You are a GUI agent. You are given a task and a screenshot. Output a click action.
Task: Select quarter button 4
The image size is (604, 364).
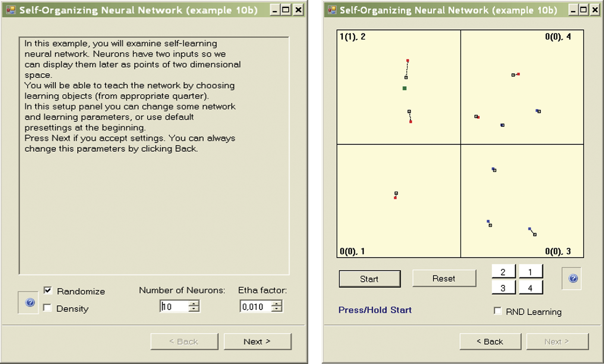(x=530, y=288)
